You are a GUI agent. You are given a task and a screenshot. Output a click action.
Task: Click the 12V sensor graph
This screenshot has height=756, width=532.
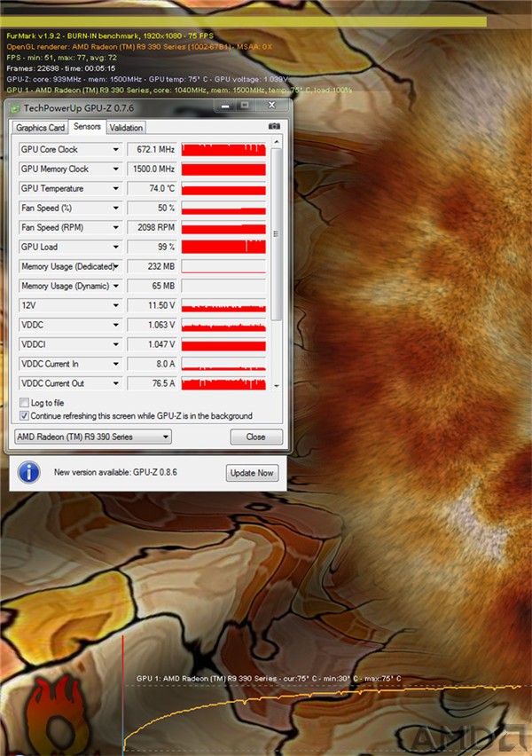[223, 305]
